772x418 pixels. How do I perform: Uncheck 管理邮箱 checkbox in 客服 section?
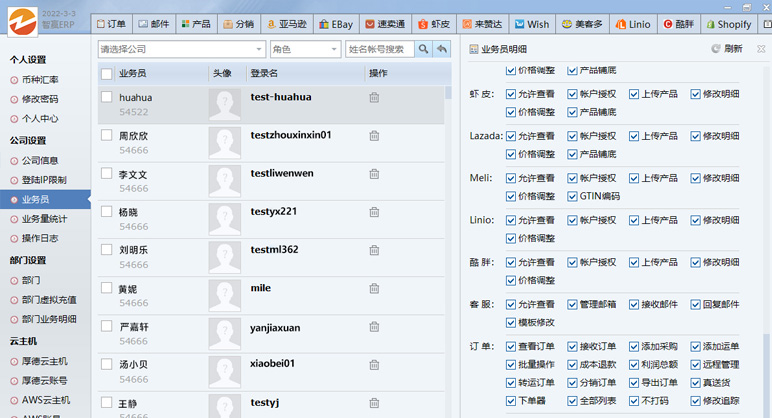click(572, 304)
